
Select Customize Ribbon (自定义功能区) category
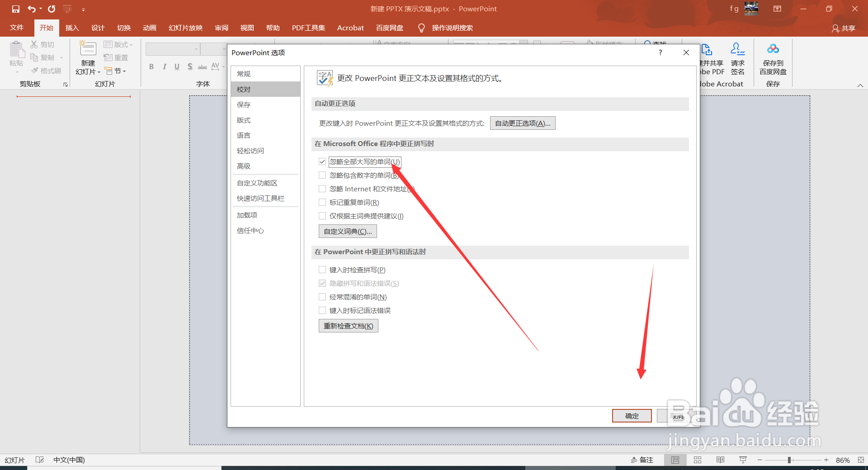point(265,183)
